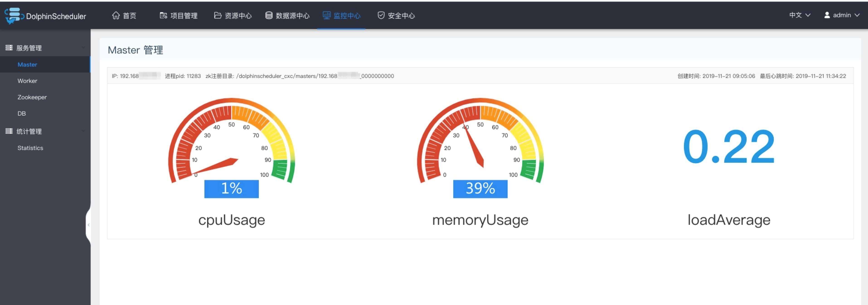Click the home icon beside 首页
Screen dimensions: 868x305
(116, 15)
